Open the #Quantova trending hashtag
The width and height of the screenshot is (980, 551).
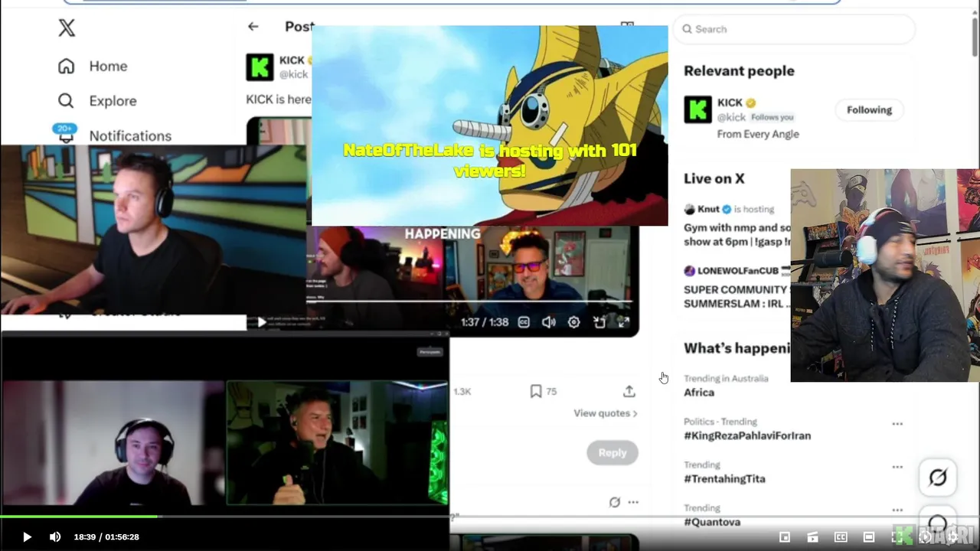[712, 522]
